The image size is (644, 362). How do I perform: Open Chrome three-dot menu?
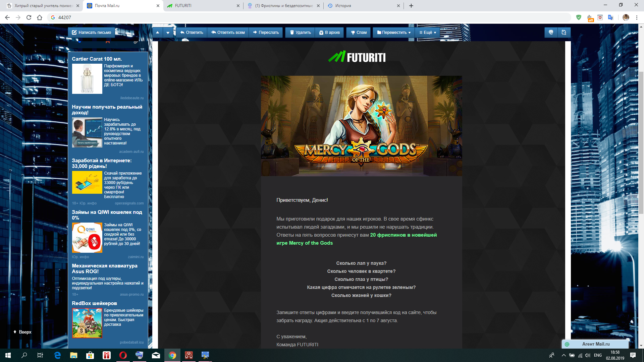tap(637, 17)
